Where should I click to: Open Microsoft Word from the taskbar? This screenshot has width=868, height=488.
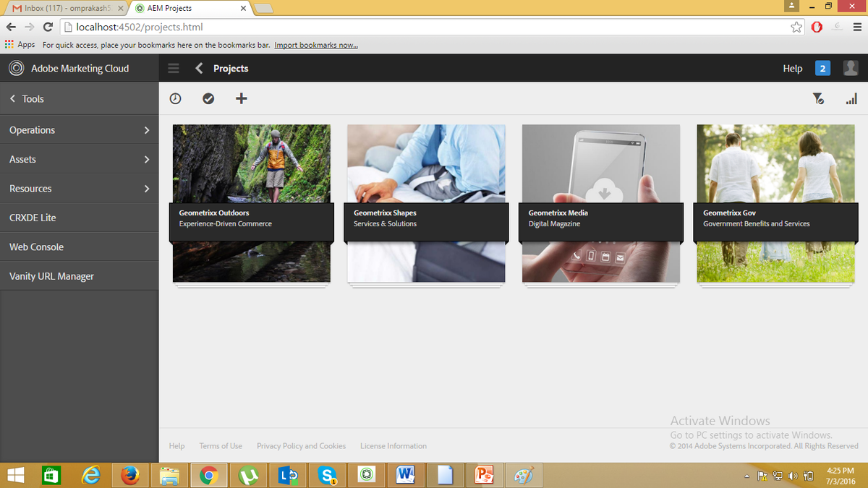[406, 475]
